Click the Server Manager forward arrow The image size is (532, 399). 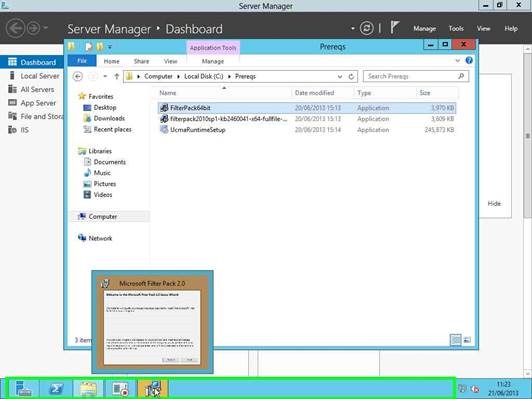(33, 28)
